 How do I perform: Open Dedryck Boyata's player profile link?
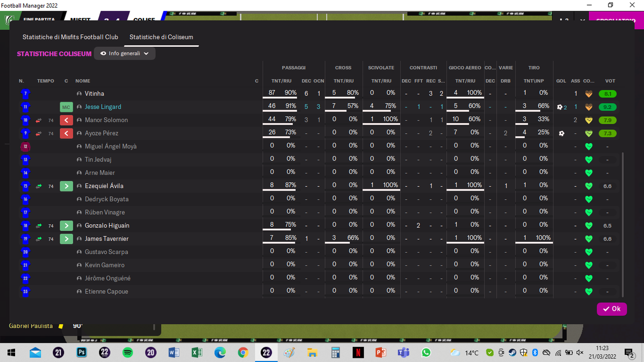click(x=107, y=199)
